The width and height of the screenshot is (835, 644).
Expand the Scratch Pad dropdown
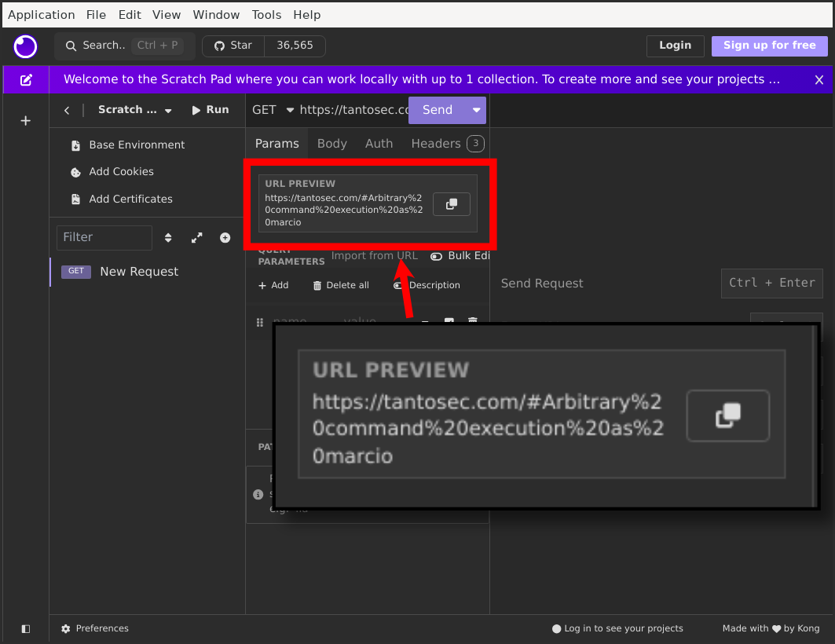(135, 110)
